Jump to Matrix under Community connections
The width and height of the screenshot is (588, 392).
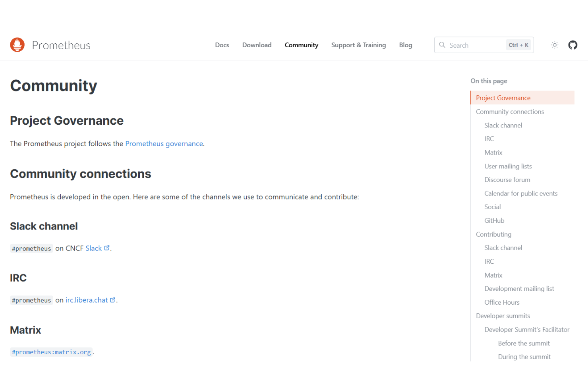[493, 153]
